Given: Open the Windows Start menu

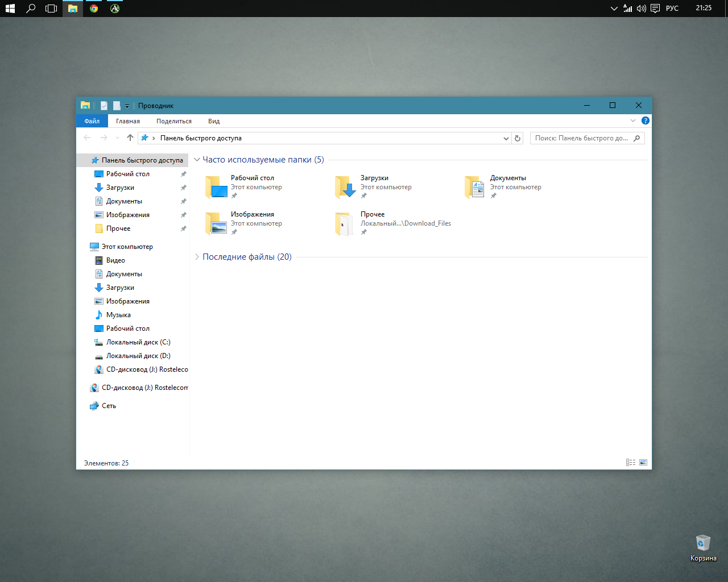Looking at the screenshot, I should (x=10, y=9).
